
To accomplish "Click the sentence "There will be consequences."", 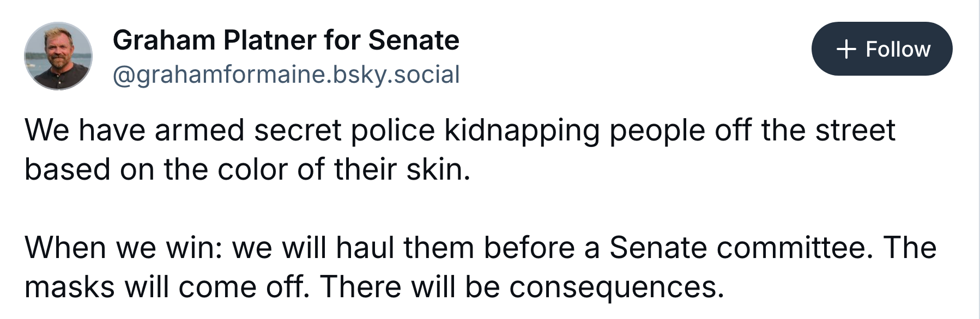I will pyautogui.click(x=522, y=287).
